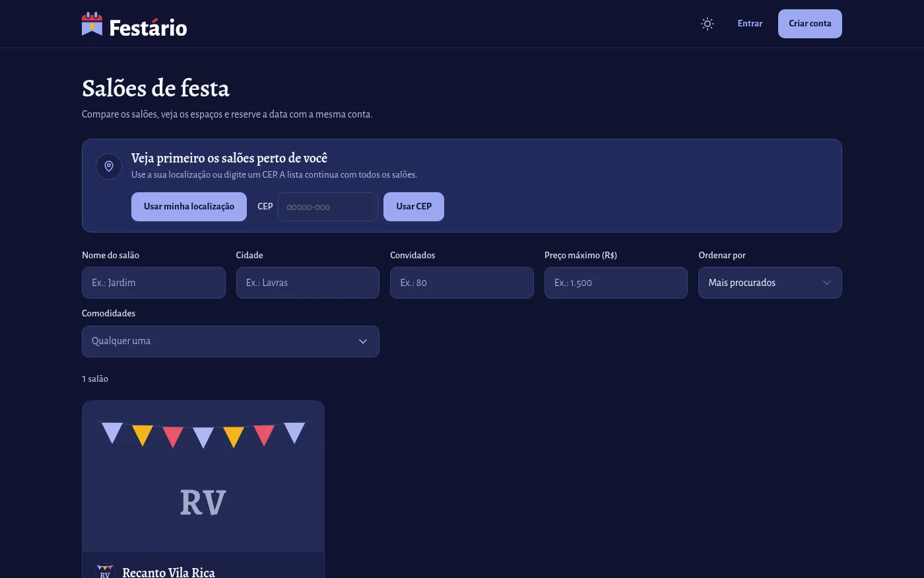
Task: Open the Recanto Vila Rica card image
Action: click(203, 476)
